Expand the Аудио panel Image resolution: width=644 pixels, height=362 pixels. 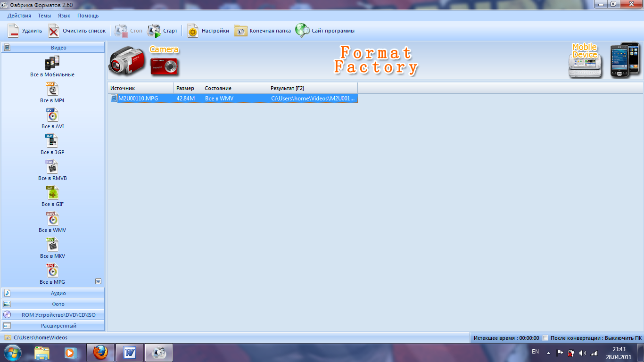tap(53, 293)
